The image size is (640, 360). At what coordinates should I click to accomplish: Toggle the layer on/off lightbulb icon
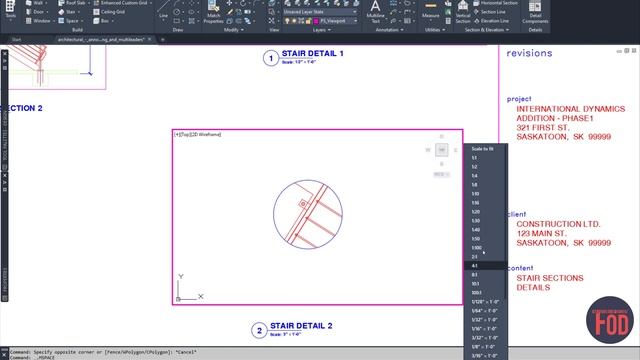pos(287,21)
